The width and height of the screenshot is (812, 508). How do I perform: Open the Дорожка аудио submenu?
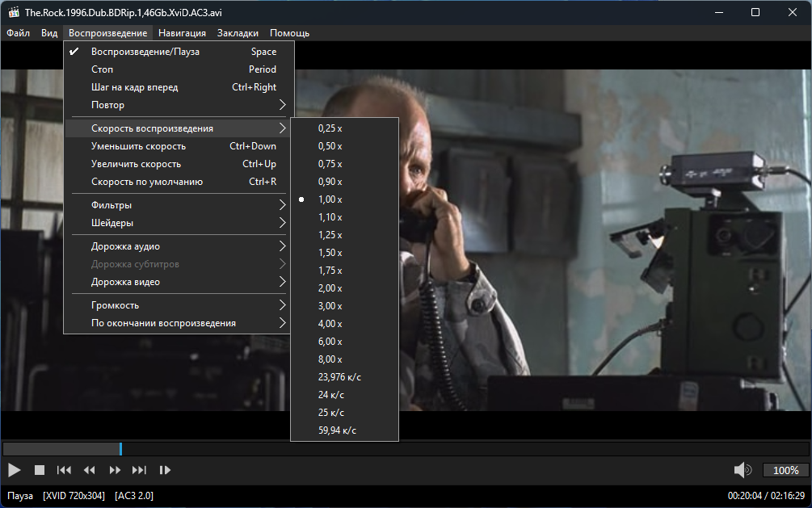(x=179, y=246)
